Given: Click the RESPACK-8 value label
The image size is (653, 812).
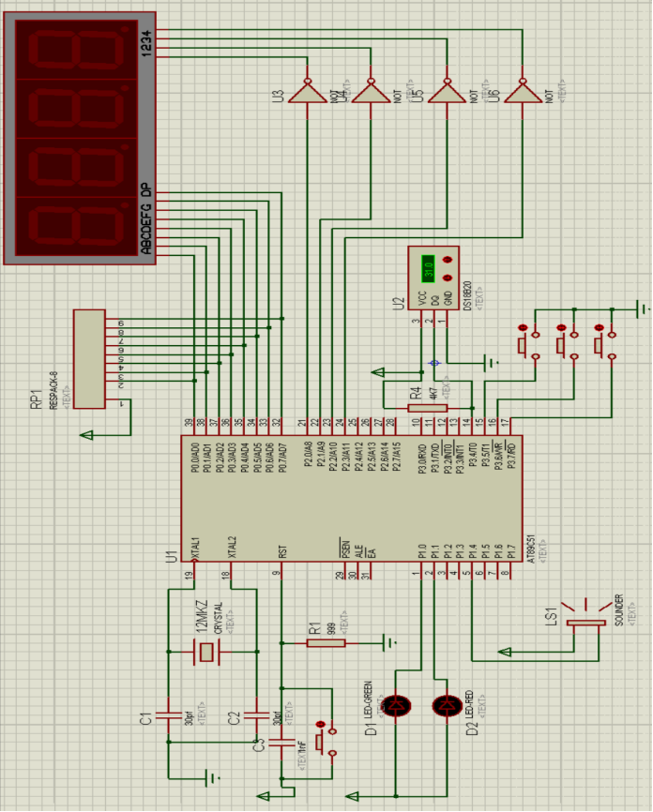Looking at the screenshot, I should tap(53, 390).
